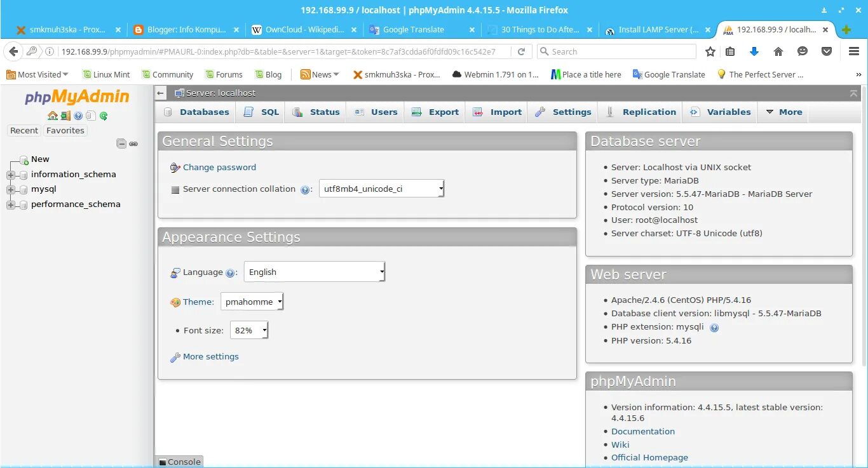Click the bookmark star icon
Screen dimensions: 868x468
(x=710, y=51)
